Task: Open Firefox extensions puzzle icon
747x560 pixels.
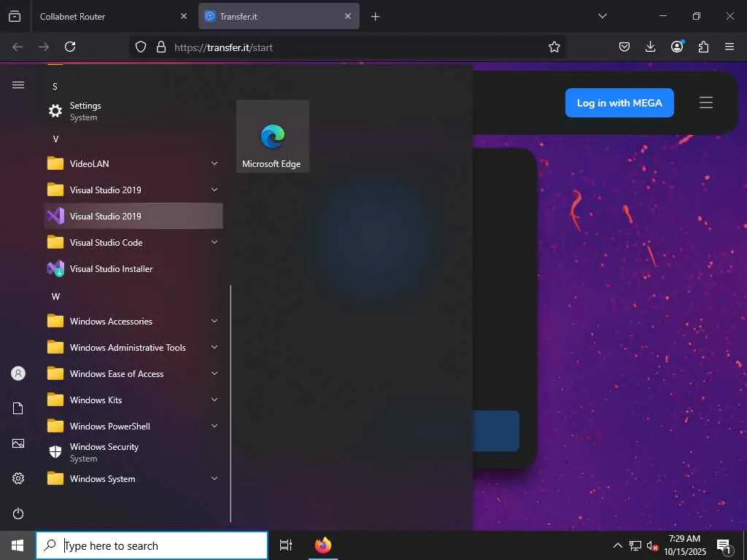Action: (x=703, y=47)
